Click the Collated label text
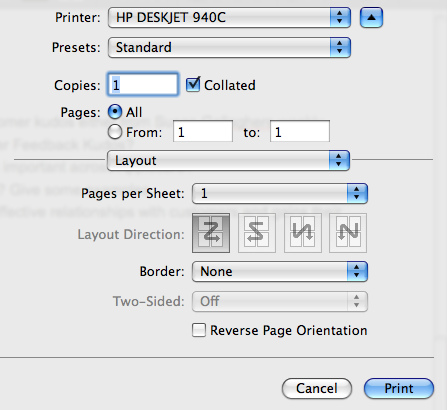This screenshot has height=410, width=447. 230,85
